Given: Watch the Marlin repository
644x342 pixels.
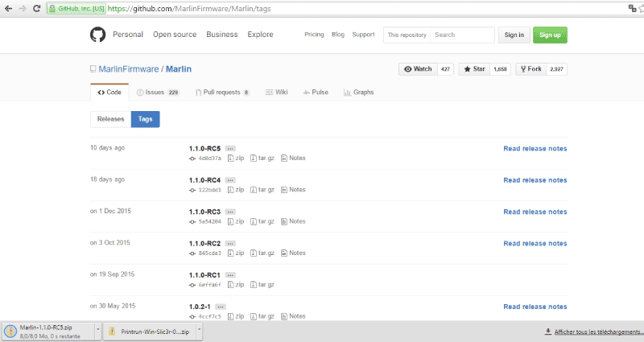Looking at the screenshot, I should coord(418,69).
